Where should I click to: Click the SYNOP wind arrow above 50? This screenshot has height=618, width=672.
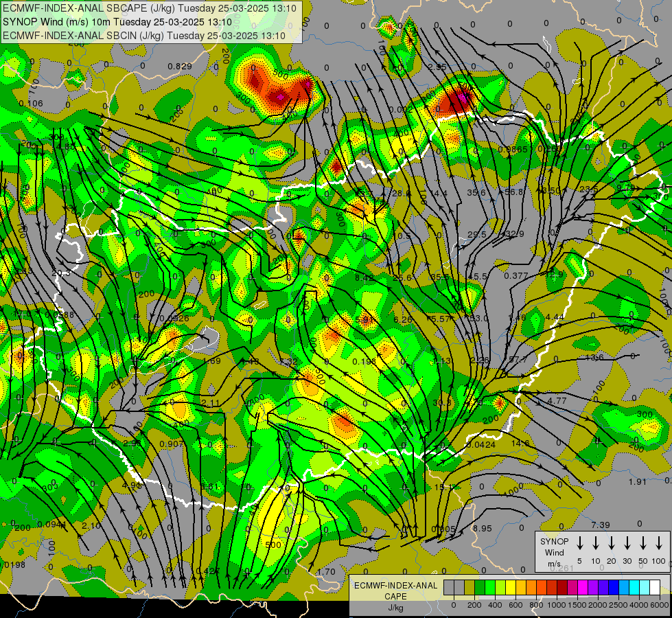(643, 543)
